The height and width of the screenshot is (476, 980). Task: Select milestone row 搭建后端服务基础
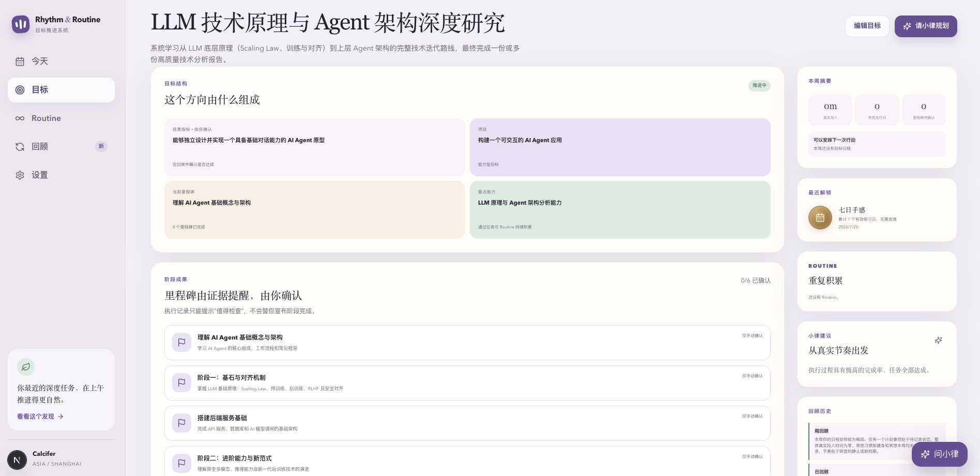467,423
